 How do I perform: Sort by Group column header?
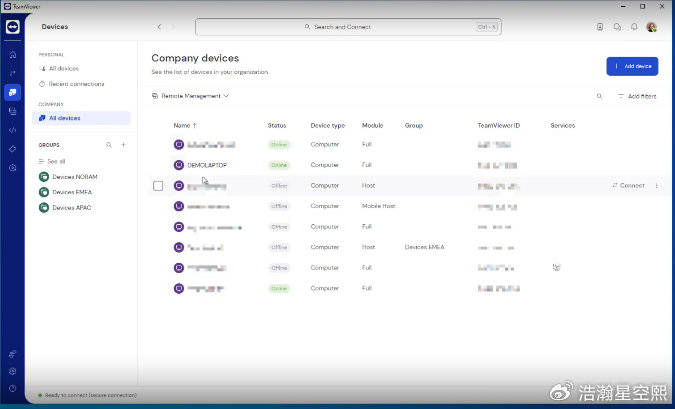(x=414, y=125)
